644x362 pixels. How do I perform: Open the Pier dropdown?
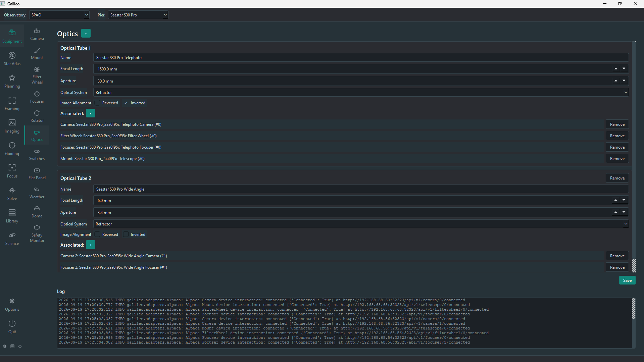pyautogui.click(x=138, y=15)
